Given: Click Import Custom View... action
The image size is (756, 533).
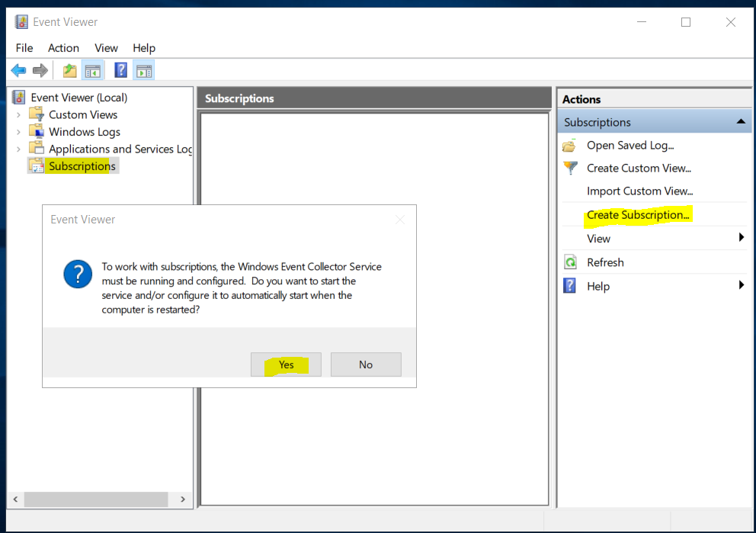Looking at the screenshot, I should pyautogui.click(x=640, y=191).
